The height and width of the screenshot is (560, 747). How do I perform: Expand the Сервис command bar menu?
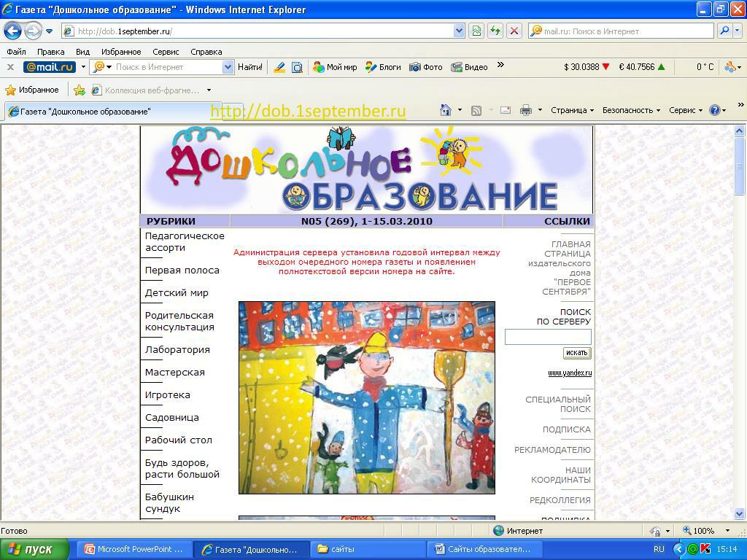coord(686,110)
